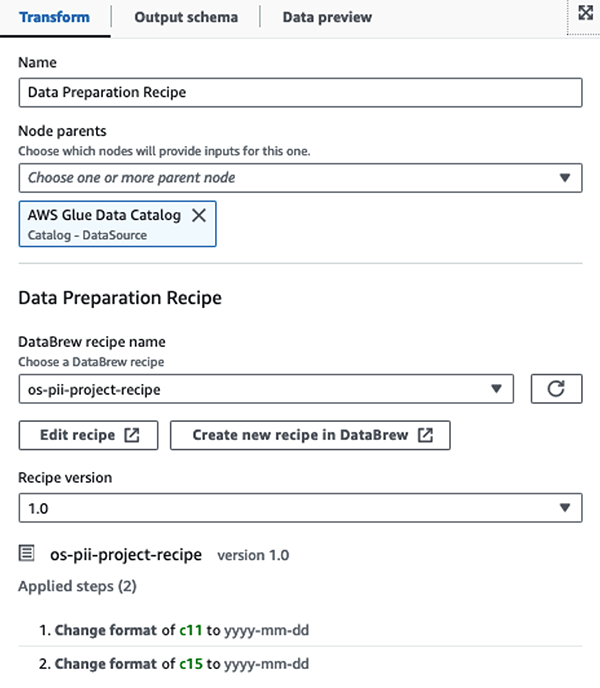Open the Node parents dropdown arrow

pyautogui.click(x=565, y=178)
